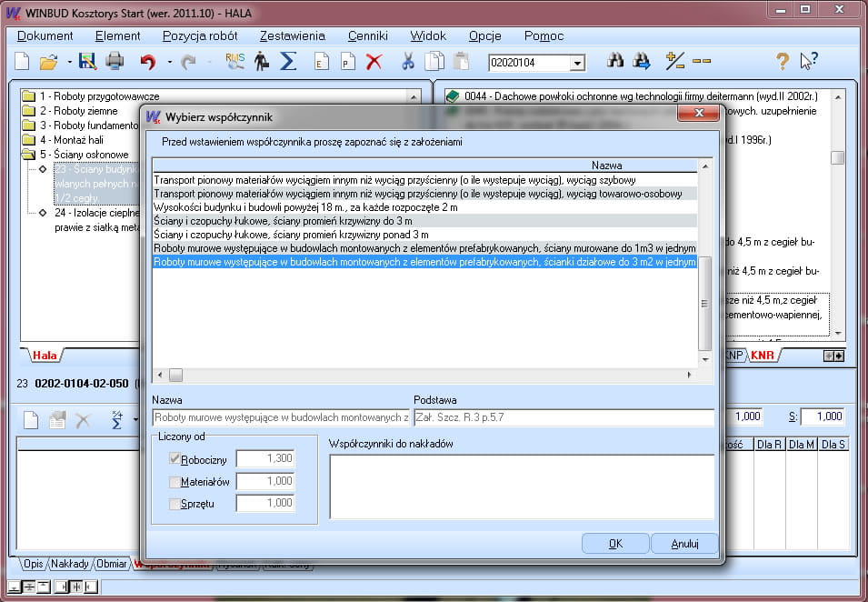Click the red X delete icon
Screen dimensions: 868x602
pos(374,62)
